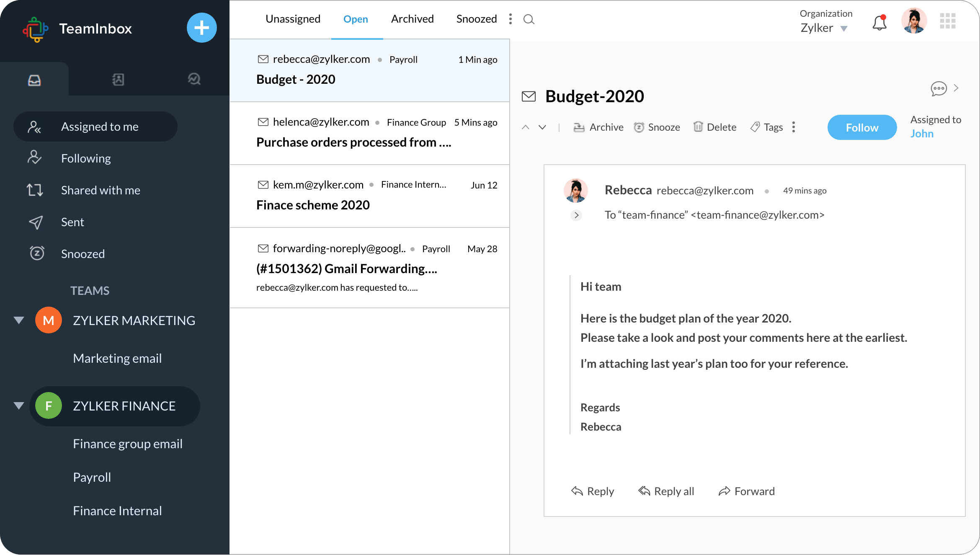Click the Forward icon in email footer
The height and width of the screenshot is (555, 980).
point(724,490)
